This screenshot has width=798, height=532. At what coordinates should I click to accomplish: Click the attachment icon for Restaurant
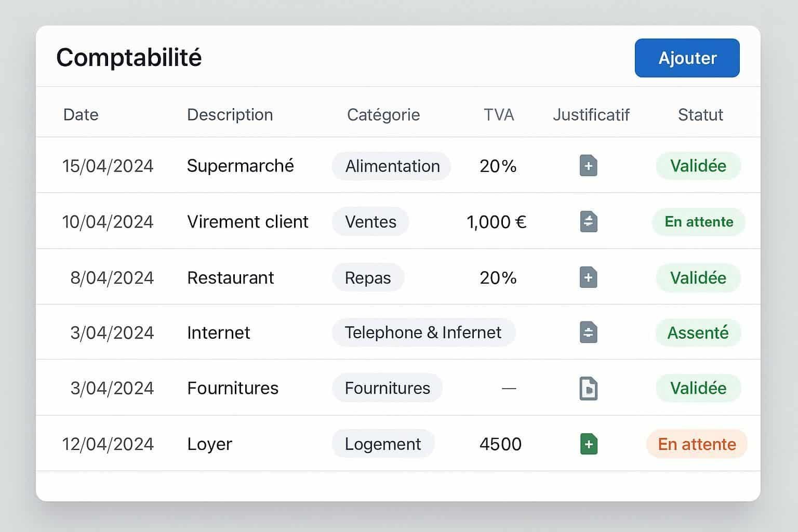pyautogui.click(x=588, y=278)
